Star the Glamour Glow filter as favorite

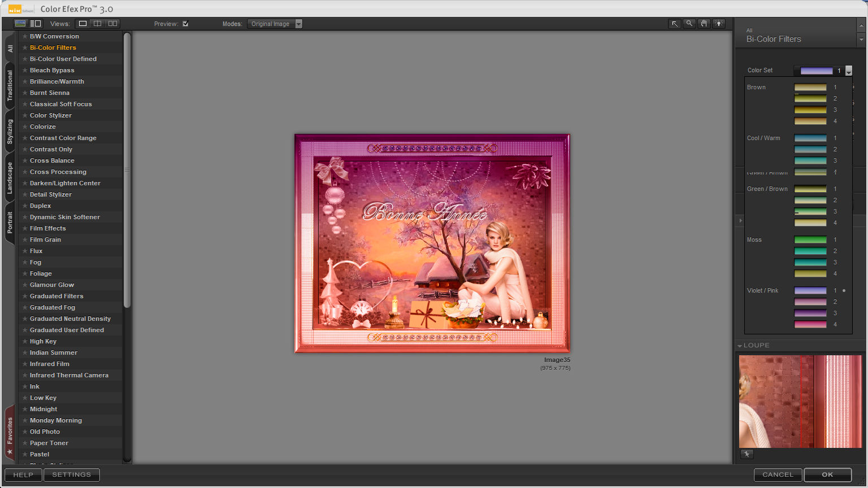(x=24, y=285)
